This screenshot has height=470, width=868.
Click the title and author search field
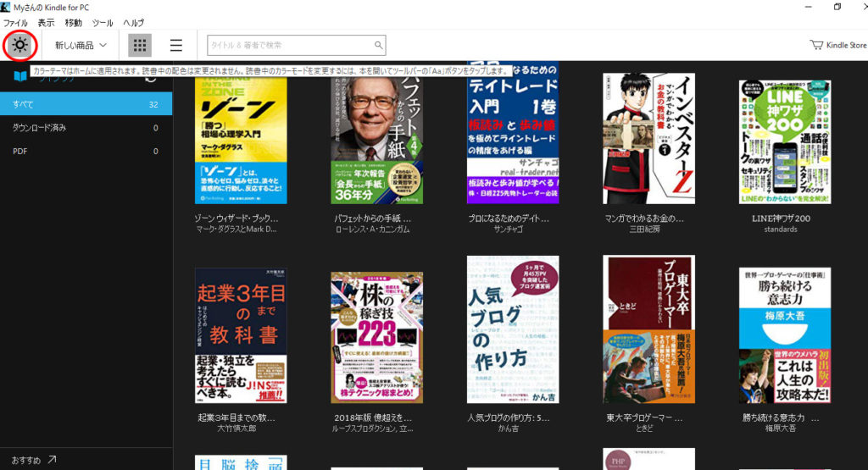pyautogui.click(x=296, y=46)
